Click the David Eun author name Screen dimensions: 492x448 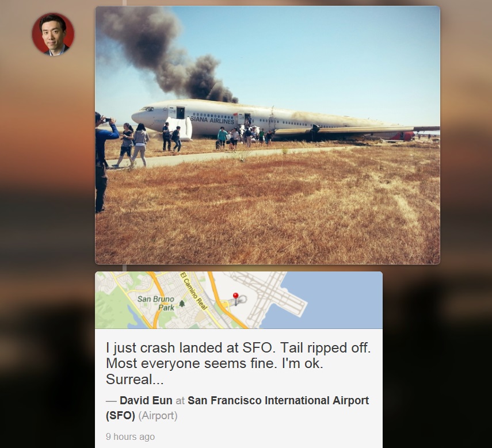pos(146,400)
